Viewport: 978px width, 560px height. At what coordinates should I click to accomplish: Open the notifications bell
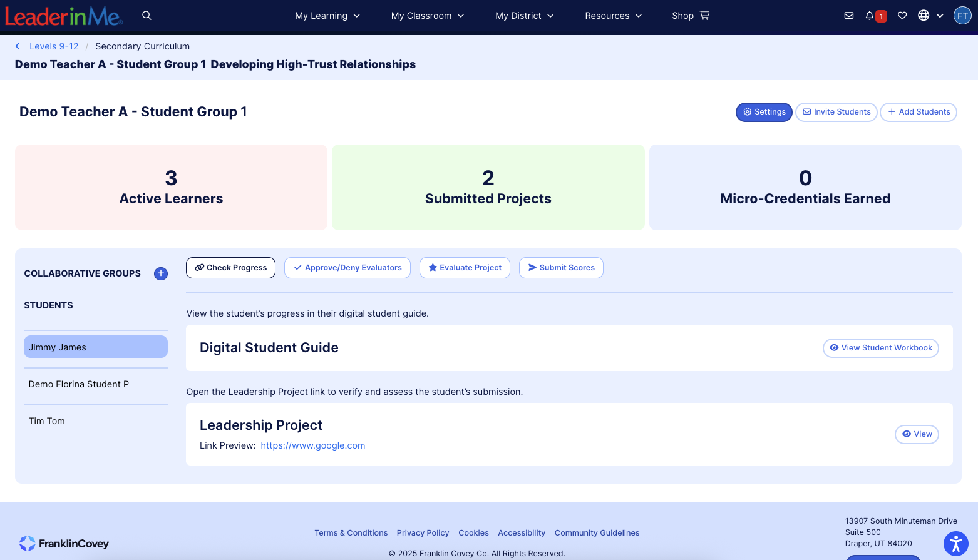(x=870, y=16)
